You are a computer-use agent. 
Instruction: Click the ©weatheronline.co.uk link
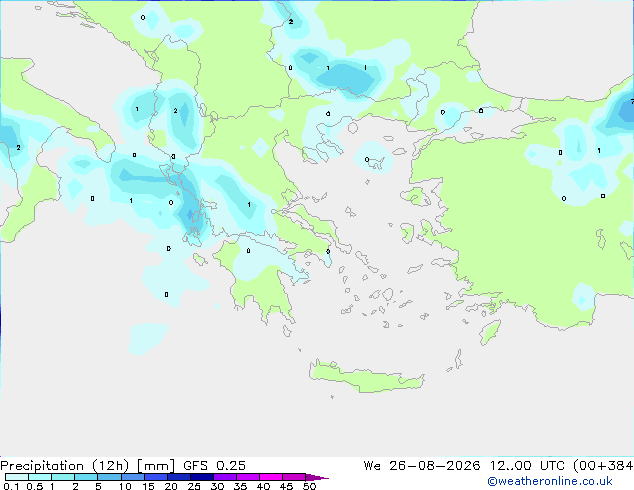550,481
